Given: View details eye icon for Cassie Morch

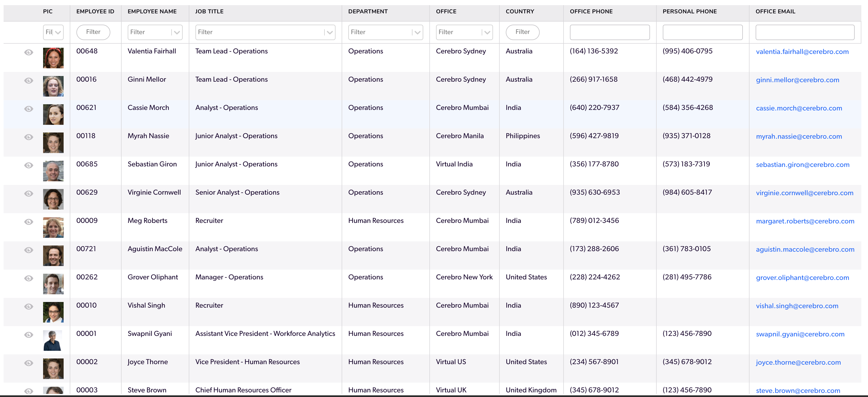Looking at the screenshot, I should [x=29, y=109].
